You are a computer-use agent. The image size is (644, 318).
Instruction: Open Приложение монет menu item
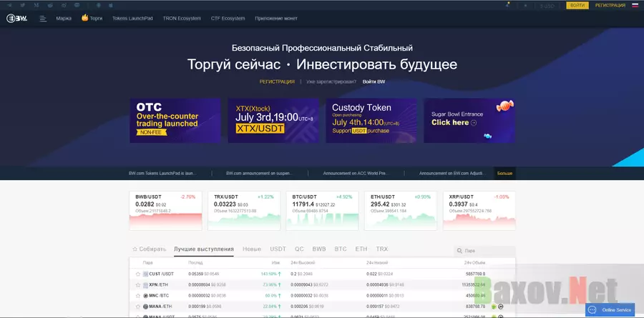click(276, 19)
